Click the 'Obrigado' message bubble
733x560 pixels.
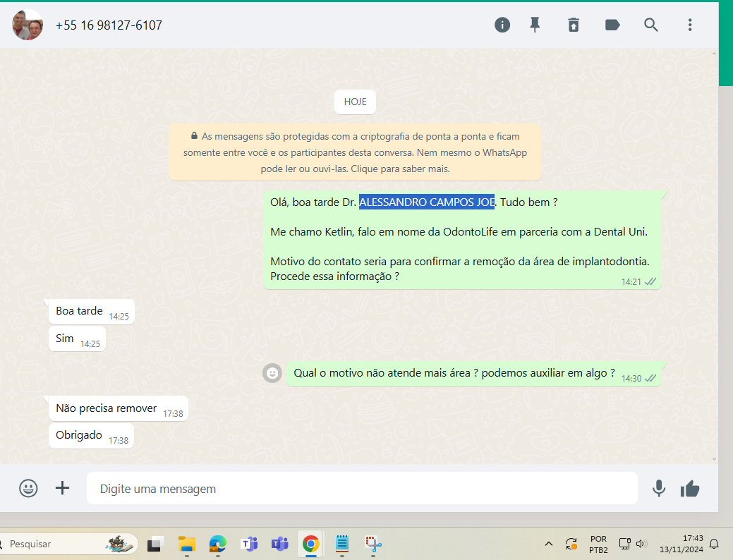click(x=91, y=436)
